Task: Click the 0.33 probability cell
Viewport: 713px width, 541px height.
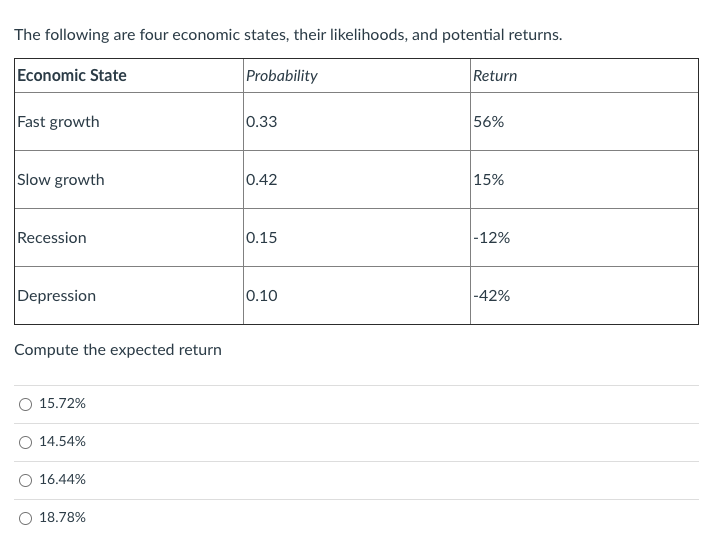Action: pos(262,122)
